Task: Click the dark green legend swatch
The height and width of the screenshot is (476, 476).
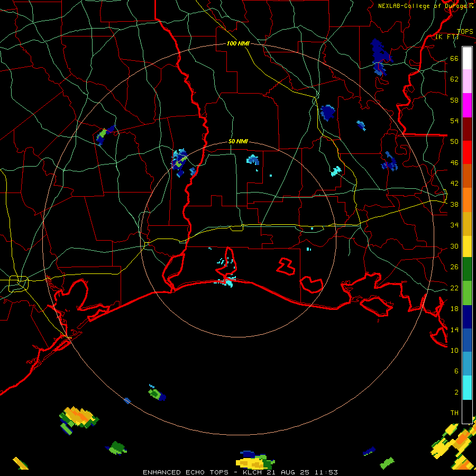Action: [467, 269]
